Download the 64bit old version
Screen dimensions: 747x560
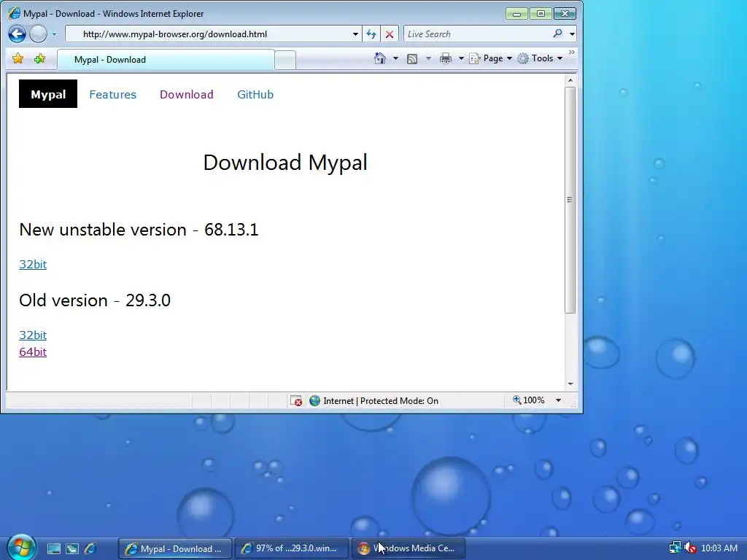pyautogui.click(x=33, y=352)
